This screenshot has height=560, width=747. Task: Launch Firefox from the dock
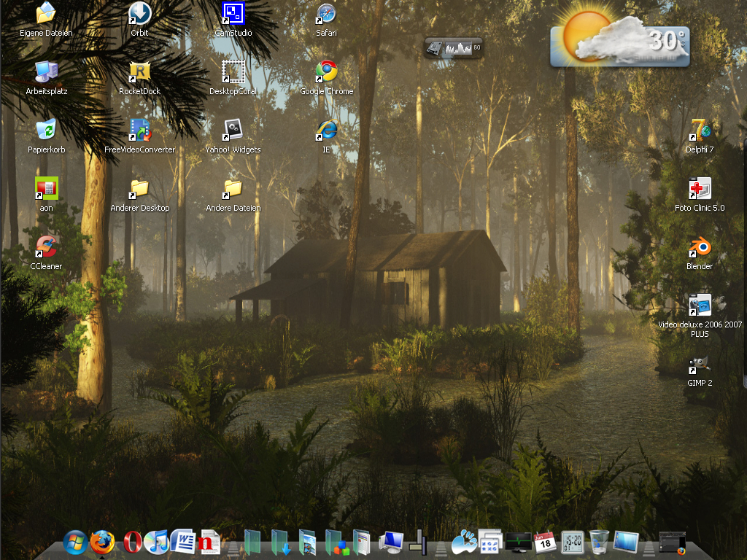click(x=102, y=542)
